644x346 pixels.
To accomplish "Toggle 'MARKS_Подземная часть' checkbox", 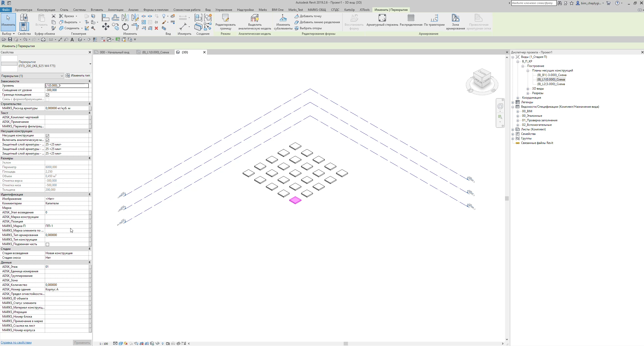I will 47,244.
